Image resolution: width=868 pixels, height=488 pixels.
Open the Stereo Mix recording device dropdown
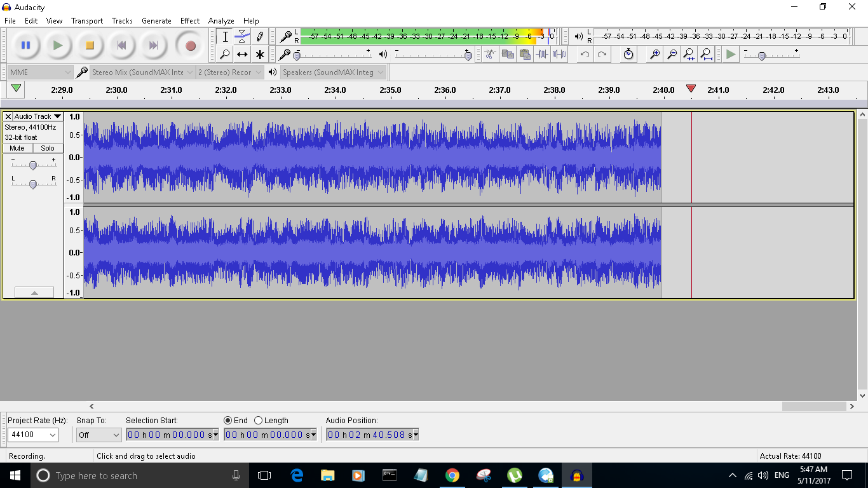142,72
